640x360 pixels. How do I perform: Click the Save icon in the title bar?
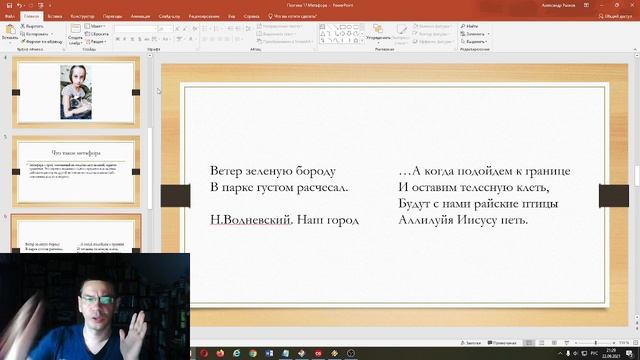click(9, 5)
